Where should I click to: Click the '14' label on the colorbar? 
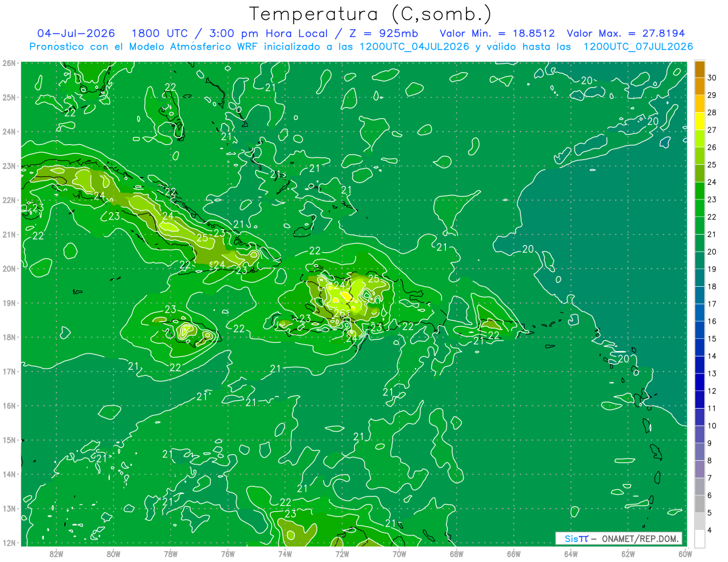tap(712, 356)
